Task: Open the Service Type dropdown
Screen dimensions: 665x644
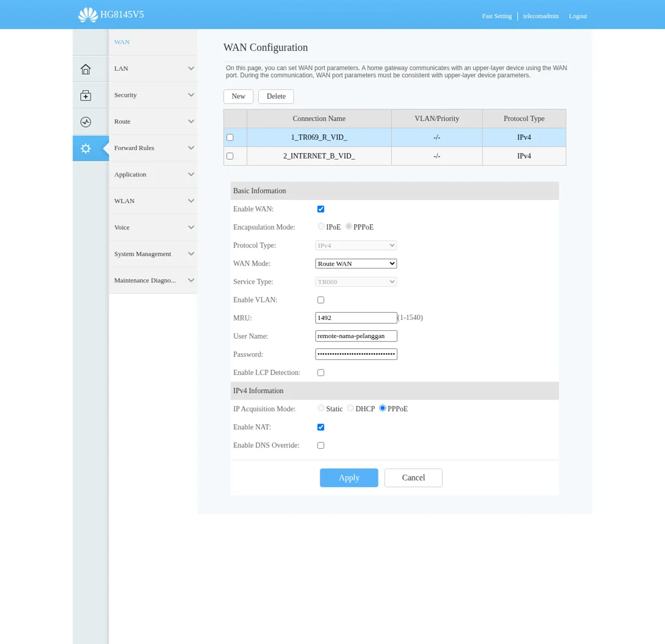Action: [356, 282]
